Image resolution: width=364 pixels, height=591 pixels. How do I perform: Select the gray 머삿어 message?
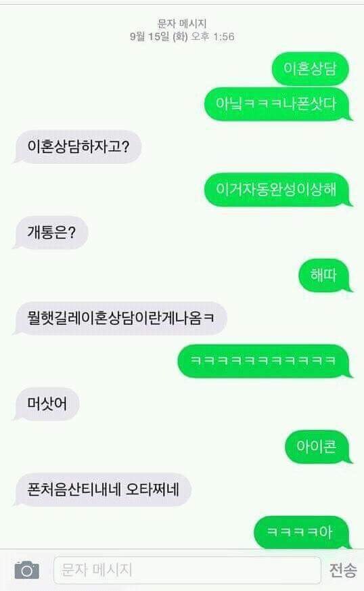pos(47,403)
